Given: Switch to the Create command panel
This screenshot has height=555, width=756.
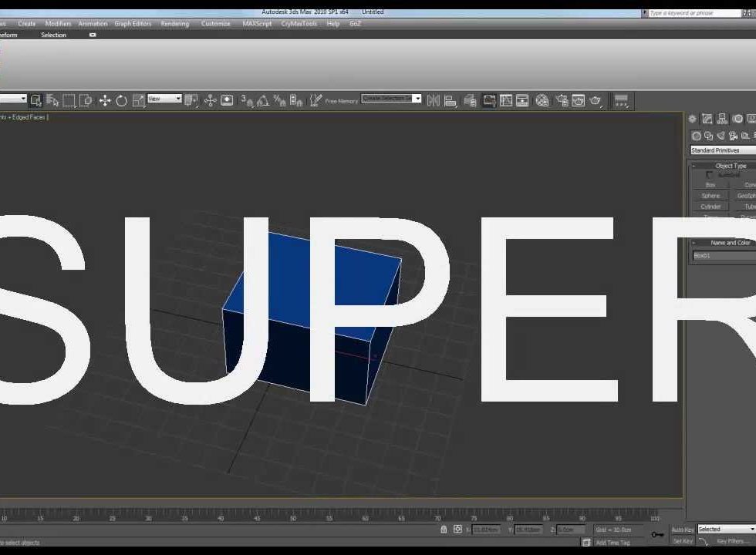Looking at the screenshot, I should (693, 119).
